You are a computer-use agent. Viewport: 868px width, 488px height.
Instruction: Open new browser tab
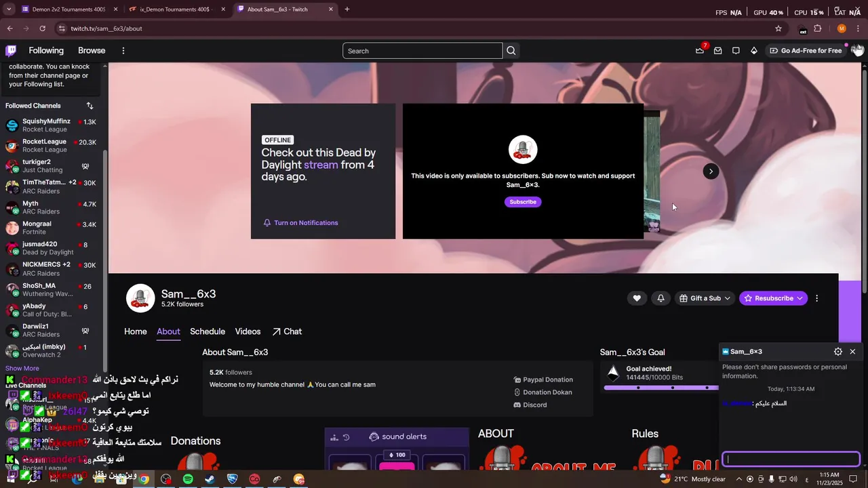tap(347, 9)
